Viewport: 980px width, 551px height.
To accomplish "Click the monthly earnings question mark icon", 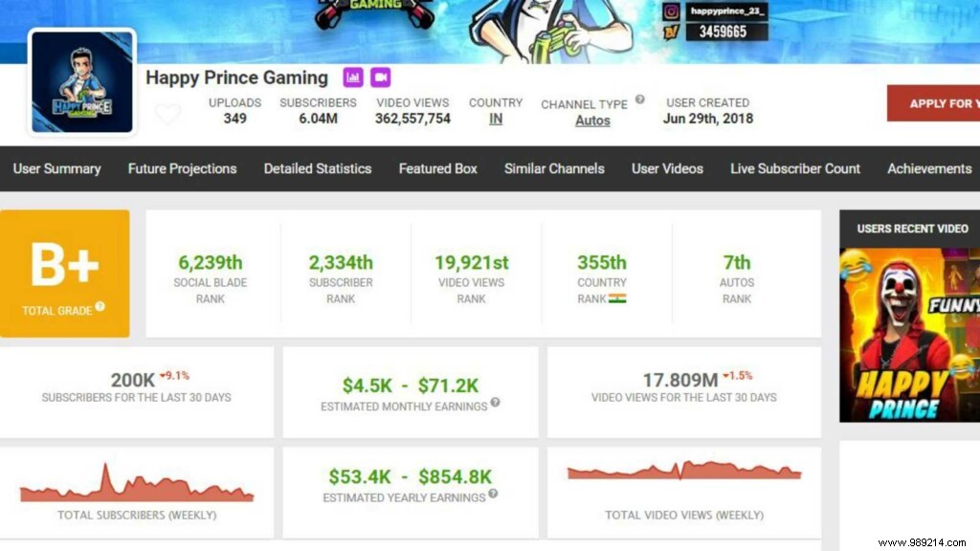I will click(x=496, y=405).
